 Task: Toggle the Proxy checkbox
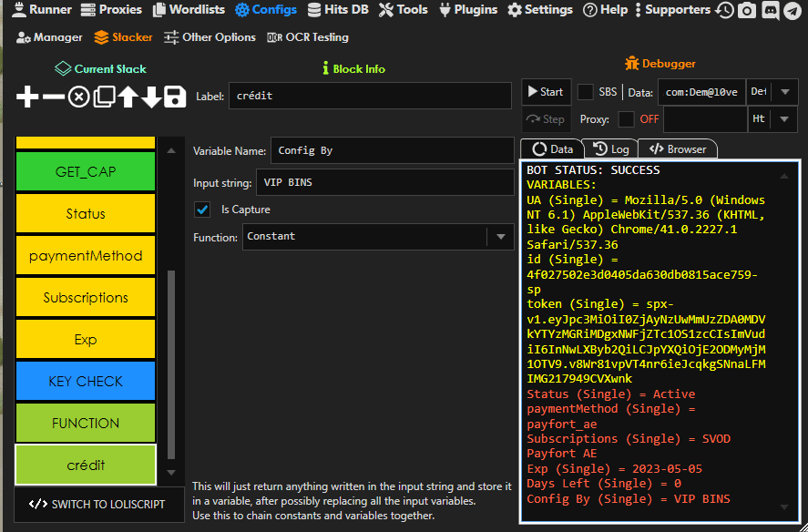pyautogui.click(x=626, y=119)
